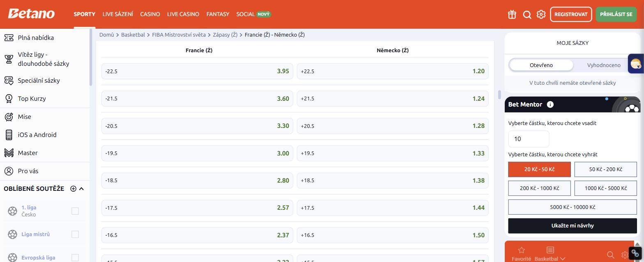Select the 200 Kč - 1000 Kč range
This screenshot has height=262, width=644.
539,188
